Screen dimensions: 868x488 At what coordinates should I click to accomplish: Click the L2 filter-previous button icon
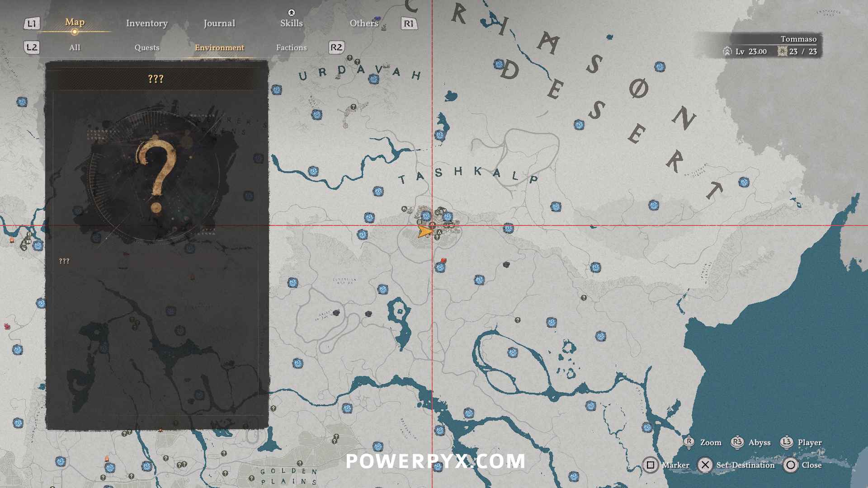(32, 47)
